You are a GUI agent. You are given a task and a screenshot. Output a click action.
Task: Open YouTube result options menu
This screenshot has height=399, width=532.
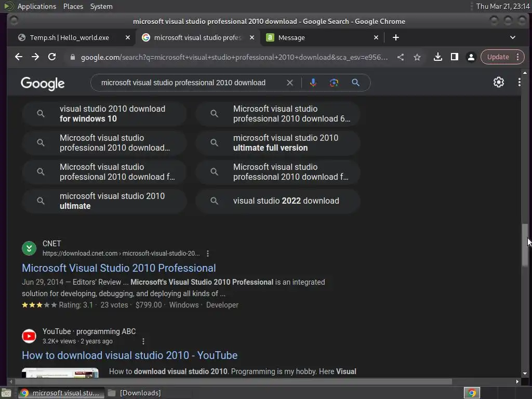click(143, 341)
